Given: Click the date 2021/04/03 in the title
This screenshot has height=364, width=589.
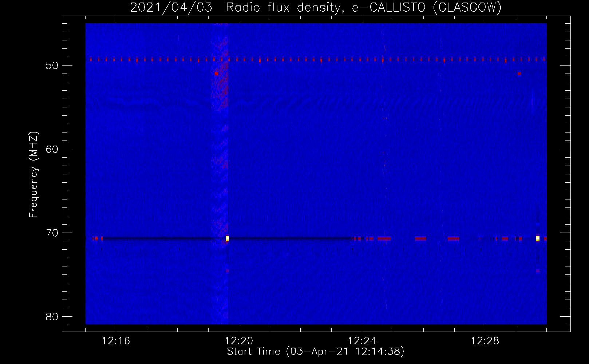Looking at the screenshot, I should [171, 8].
